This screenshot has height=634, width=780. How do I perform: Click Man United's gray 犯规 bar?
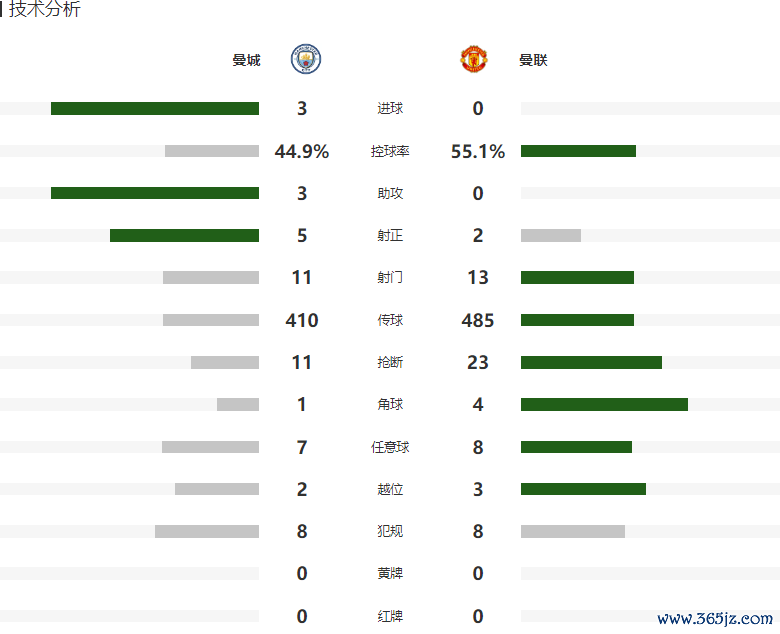(573, 531)
